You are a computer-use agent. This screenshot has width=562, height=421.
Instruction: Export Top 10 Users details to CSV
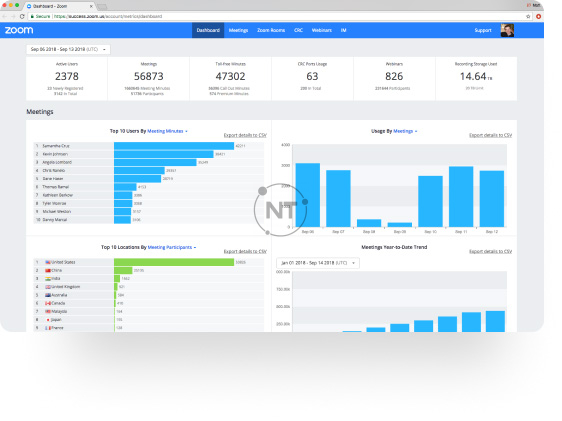245,135
